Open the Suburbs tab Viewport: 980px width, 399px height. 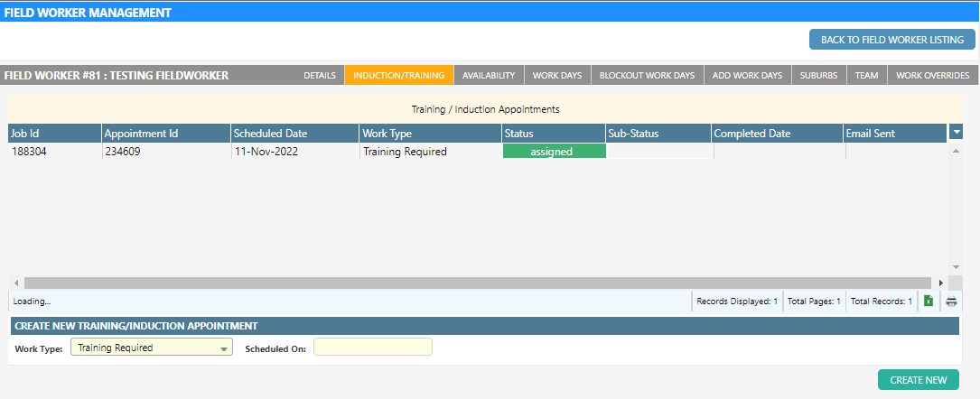tap(818, 76)
